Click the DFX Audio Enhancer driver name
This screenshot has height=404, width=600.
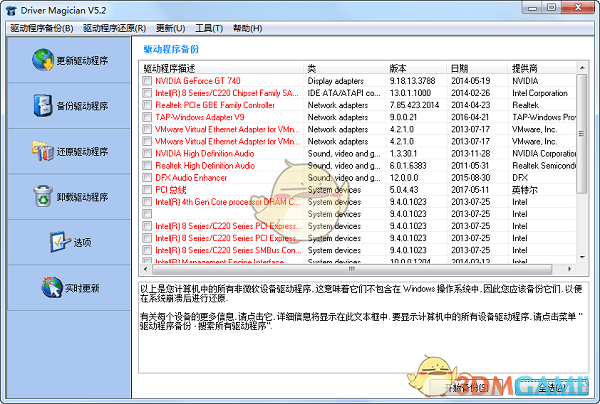click(x=191, y=178)
